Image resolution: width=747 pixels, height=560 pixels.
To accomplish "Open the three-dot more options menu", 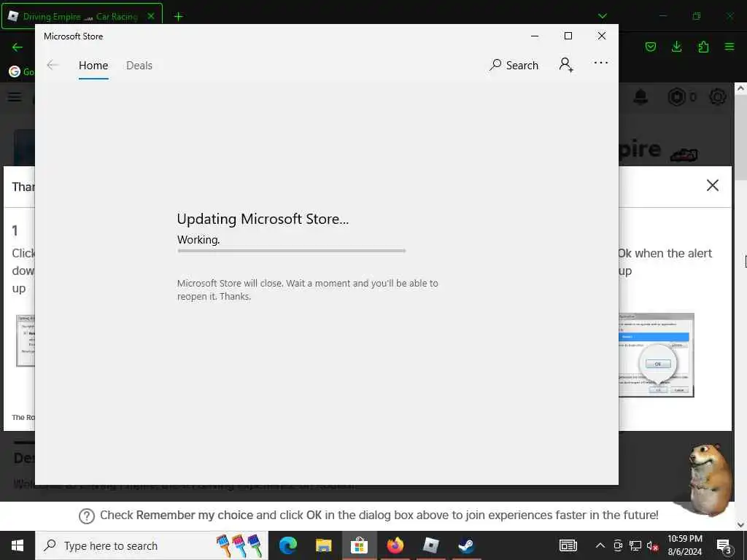I will pyautogui.click(x=601, y=63).
